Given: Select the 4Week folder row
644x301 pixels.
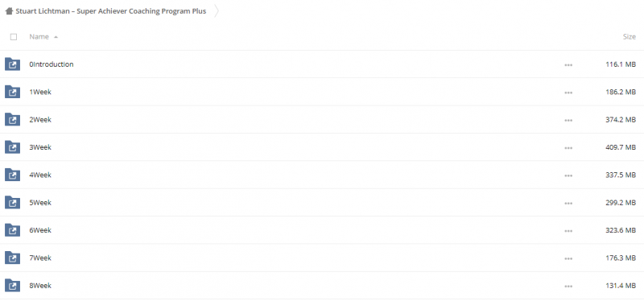Looking at the screenshot, I should tap(322, 175).
